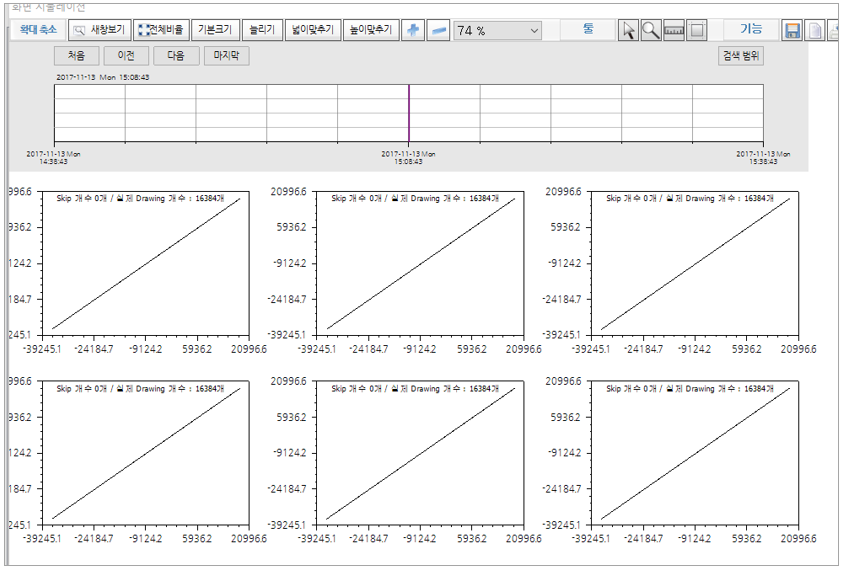
Task: Click the blue plus zoom-in icon
Action: (x=413, y=30)
